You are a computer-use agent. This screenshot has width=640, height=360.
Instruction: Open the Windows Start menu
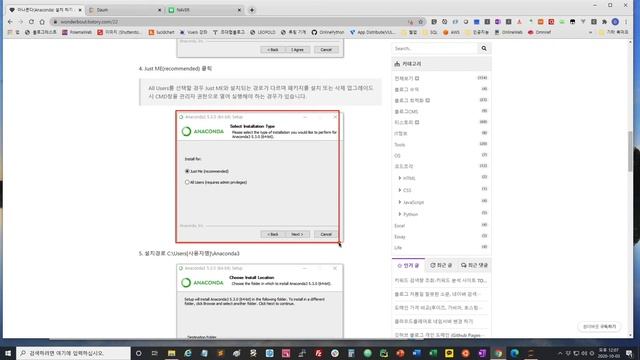click(x=8, y=353)
